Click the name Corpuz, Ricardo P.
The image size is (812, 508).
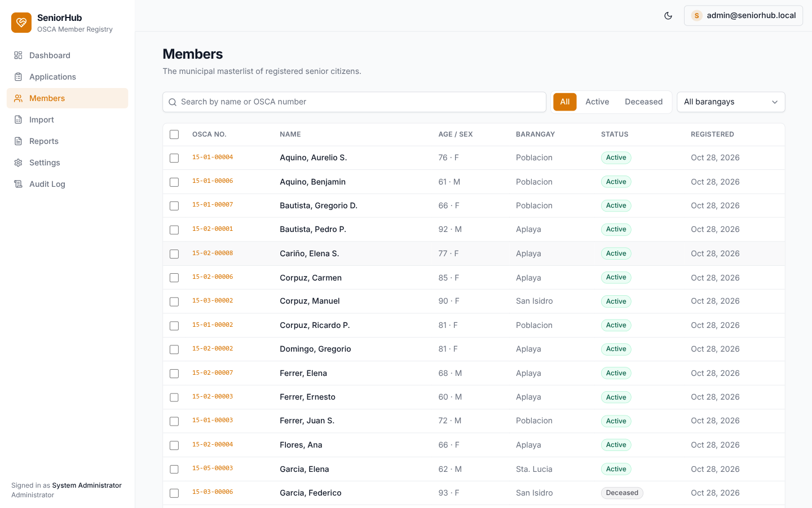coord(315,325)
